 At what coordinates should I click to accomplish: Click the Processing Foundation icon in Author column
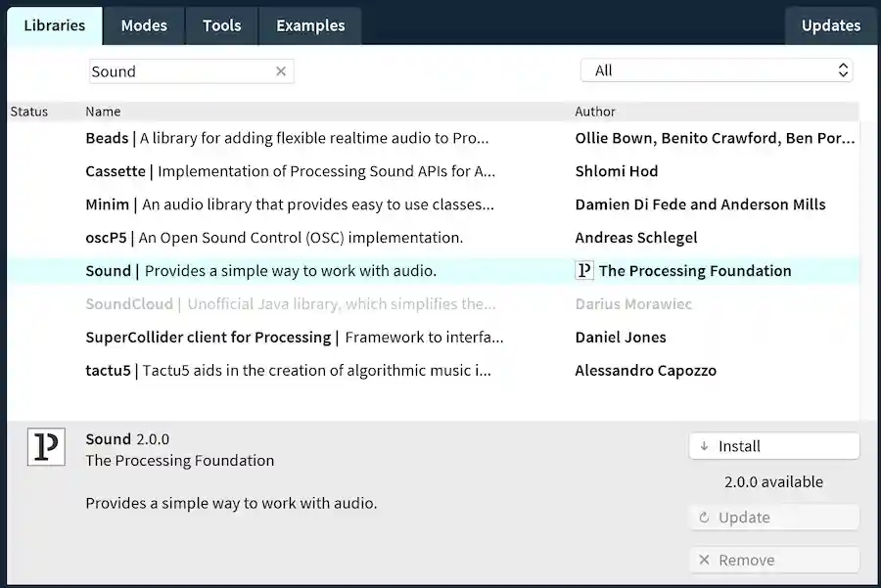[x=584, y=271]
